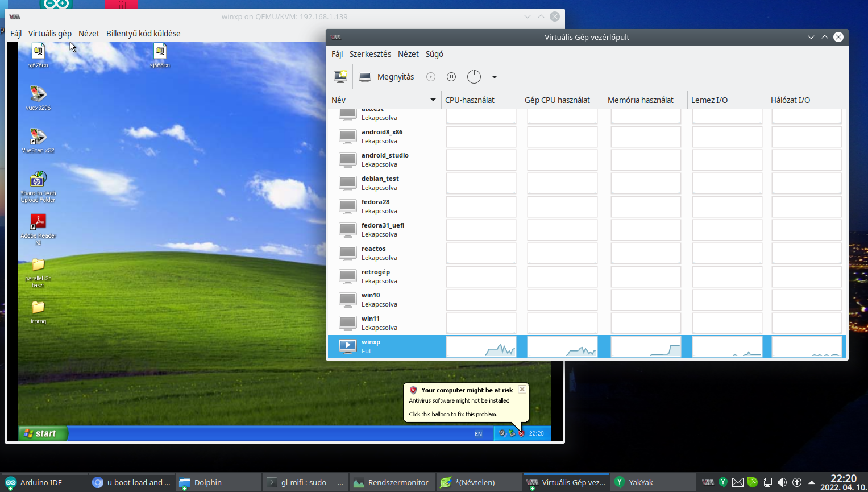The width and height of the screenshot is (868, 492).
Task: Open Nézet menu in winxp viewer window
Action: tap(89, 34)
